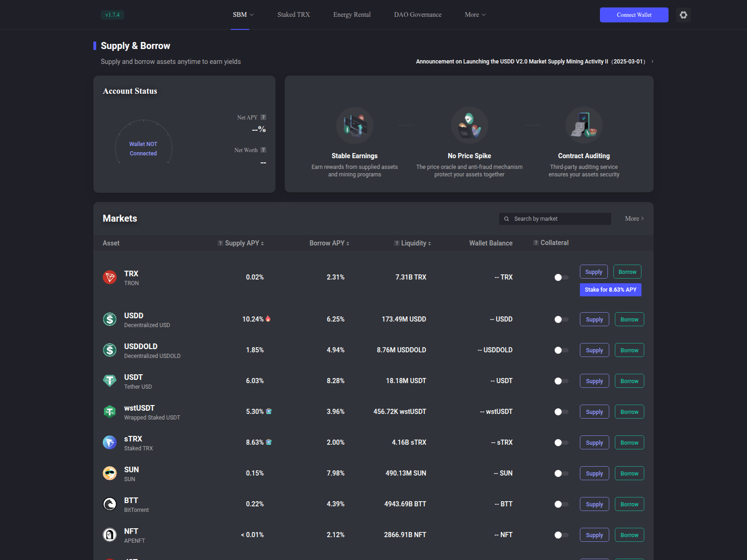Toggle collateral for SUN
This screenshot has width=747, height=560.
tap(561, 473)
